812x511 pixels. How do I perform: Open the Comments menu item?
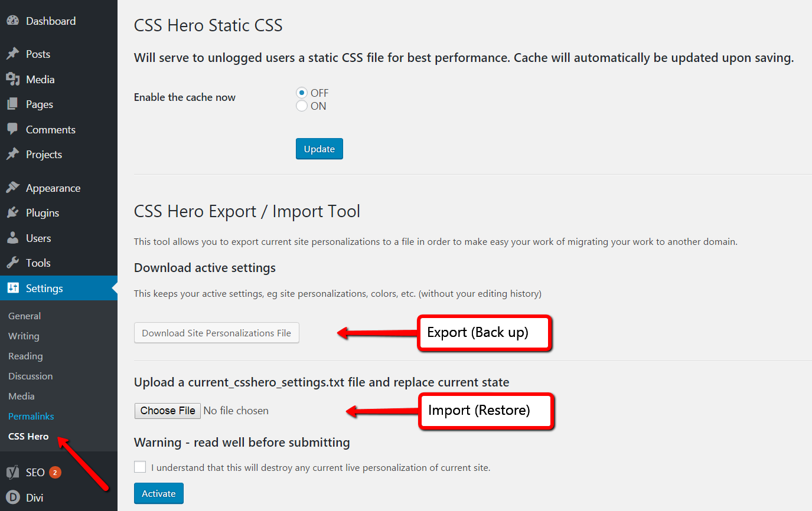point(51,129)
